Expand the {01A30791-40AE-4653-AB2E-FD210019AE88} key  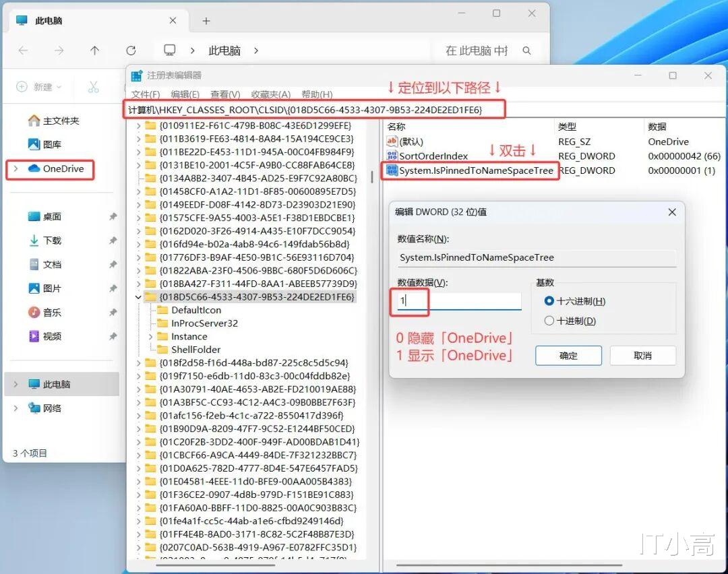coord(138,389)
